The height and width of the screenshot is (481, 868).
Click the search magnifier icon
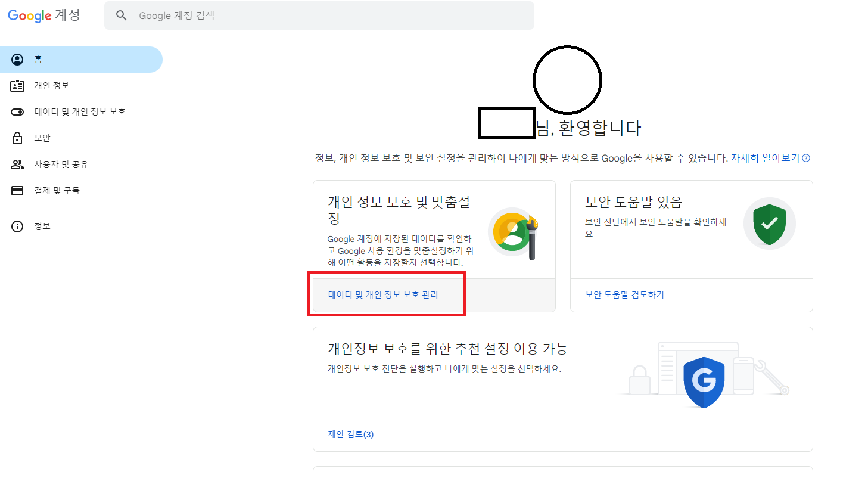point(122,15)
